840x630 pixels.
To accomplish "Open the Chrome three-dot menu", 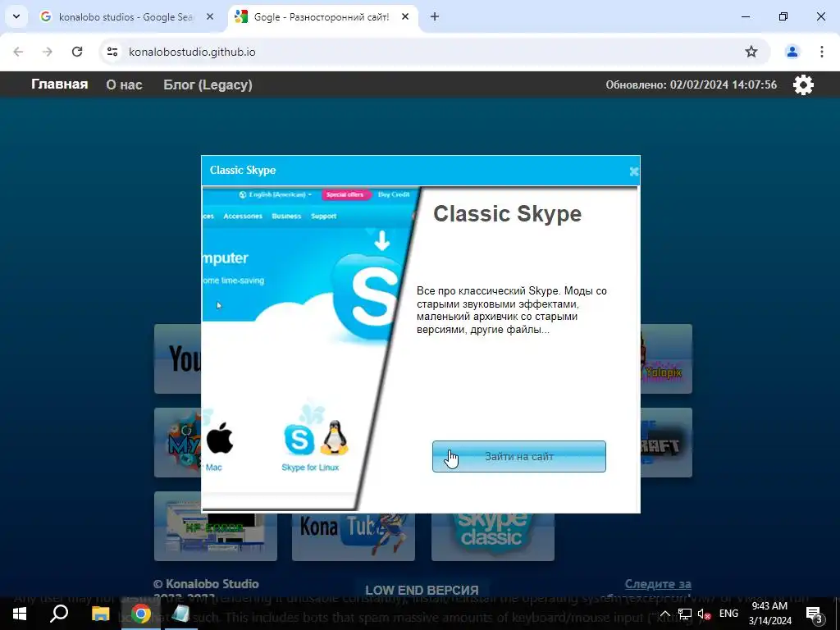I will point(821,52).
